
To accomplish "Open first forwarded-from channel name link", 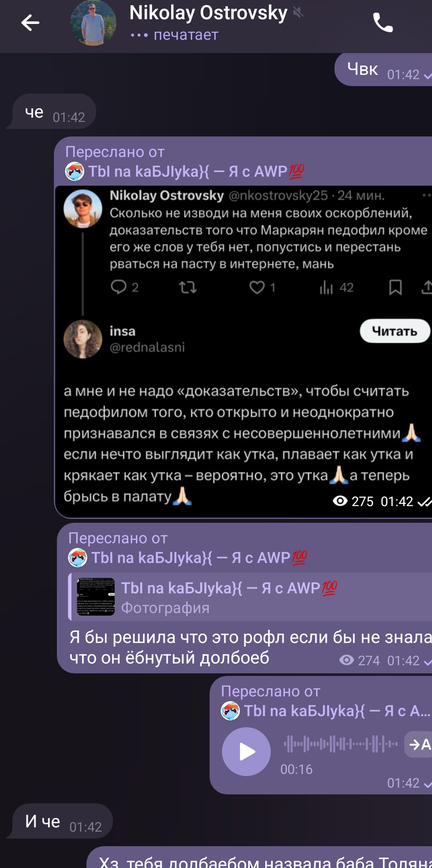I will [196, 172].
